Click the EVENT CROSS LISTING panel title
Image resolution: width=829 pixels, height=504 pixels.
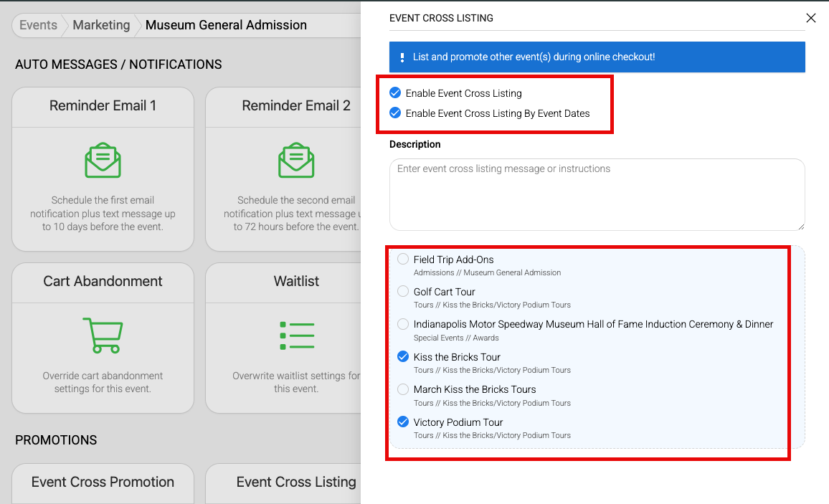(x=441, y=18)
